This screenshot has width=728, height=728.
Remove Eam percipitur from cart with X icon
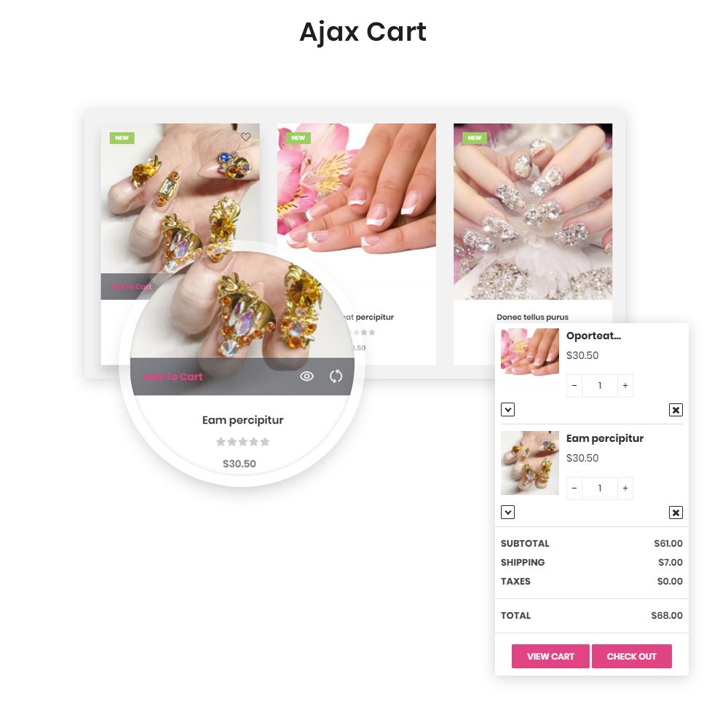pyautogui.click(x=676, y=513)
